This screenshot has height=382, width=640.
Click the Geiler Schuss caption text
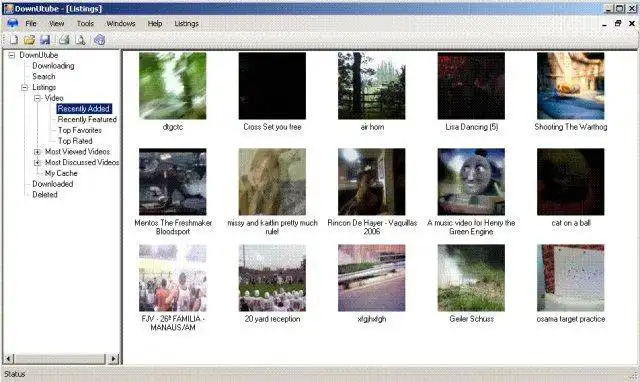pyautogui.click(x=471, y=319)
